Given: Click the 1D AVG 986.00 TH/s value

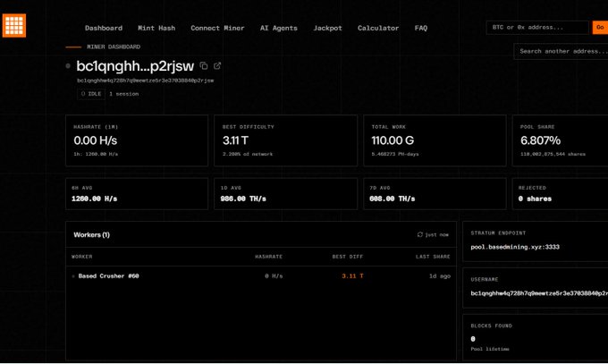Looking at the screenshot, I should 243,199.
